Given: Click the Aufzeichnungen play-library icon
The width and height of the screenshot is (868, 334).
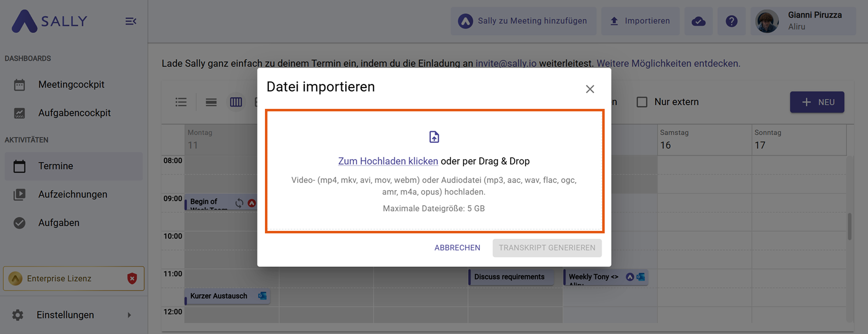Looking at the screenshot, I should coord(19,194).
